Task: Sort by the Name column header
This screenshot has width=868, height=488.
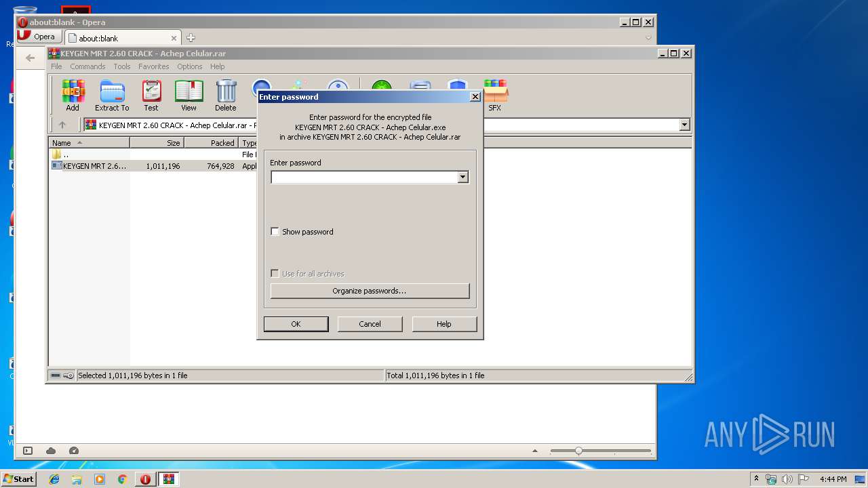Action: coord(90,143)
